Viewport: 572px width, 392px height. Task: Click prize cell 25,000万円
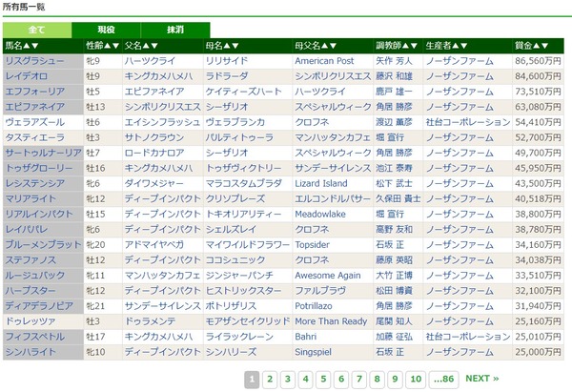pos(538,352)
